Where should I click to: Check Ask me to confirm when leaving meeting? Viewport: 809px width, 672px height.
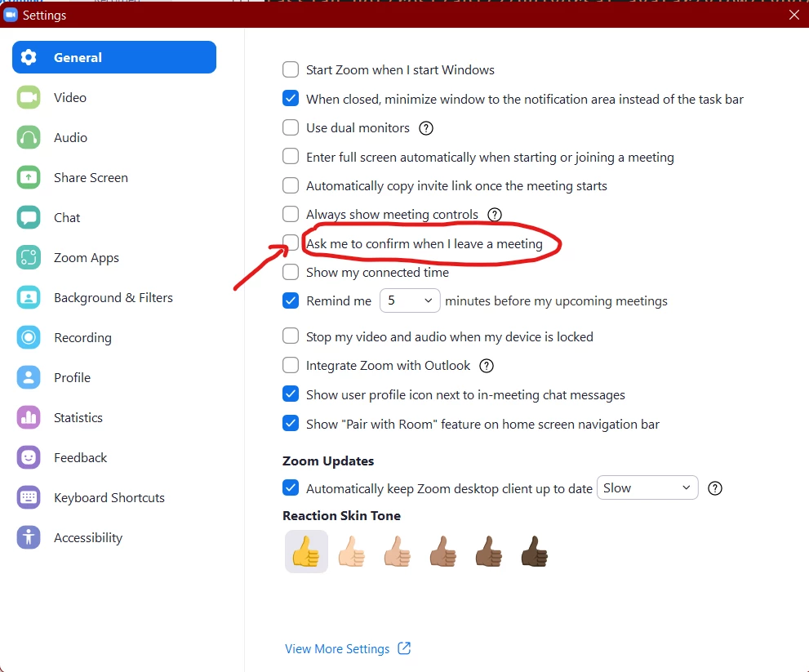291,243
